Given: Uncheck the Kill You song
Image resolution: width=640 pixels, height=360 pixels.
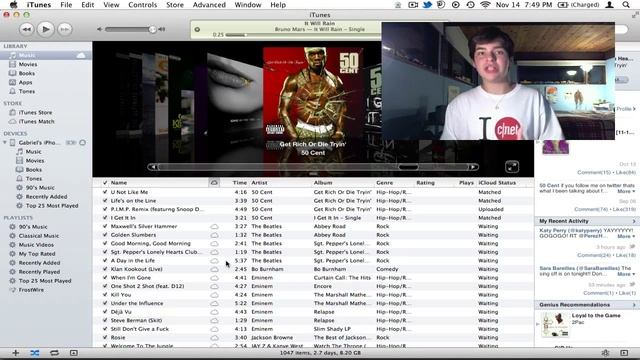Looking at the screenshot, I should click(105, 295).
